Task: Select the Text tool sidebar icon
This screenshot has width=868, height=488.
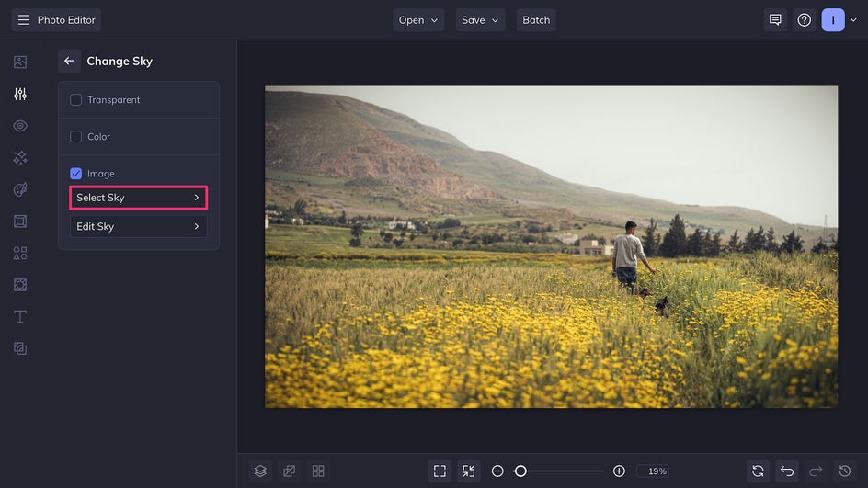Action: click(x=20, y=317)
